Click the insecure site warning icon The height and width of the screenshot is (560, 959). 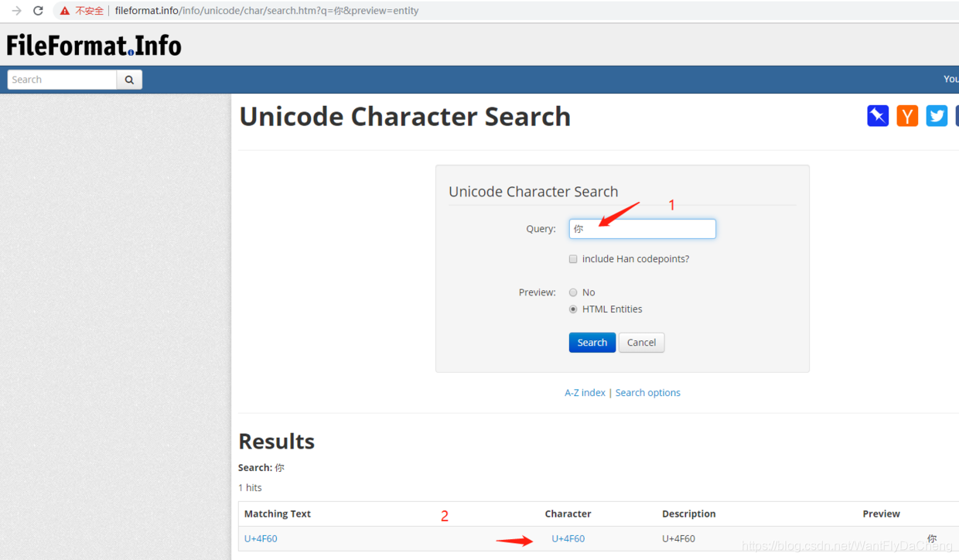coord(65,11)
